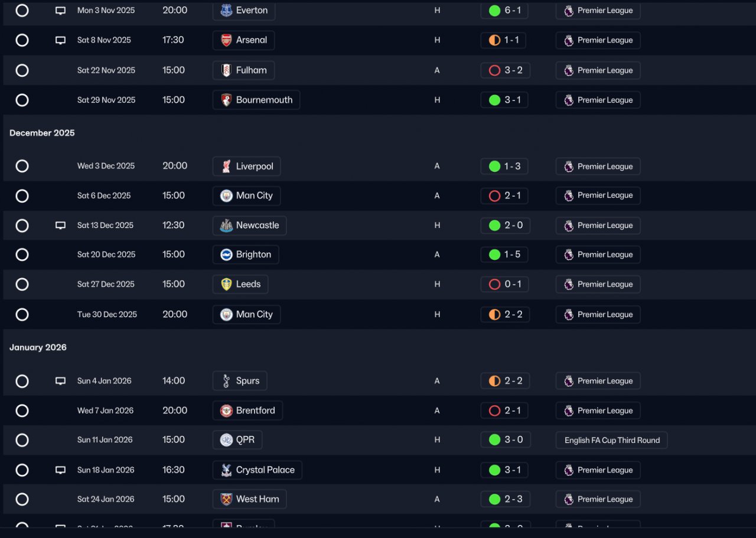Screen dimensions: 756x538
Task: Open the 2 - 2 result versus Man City
Action: pyautogui.click(x=505, y=314)
